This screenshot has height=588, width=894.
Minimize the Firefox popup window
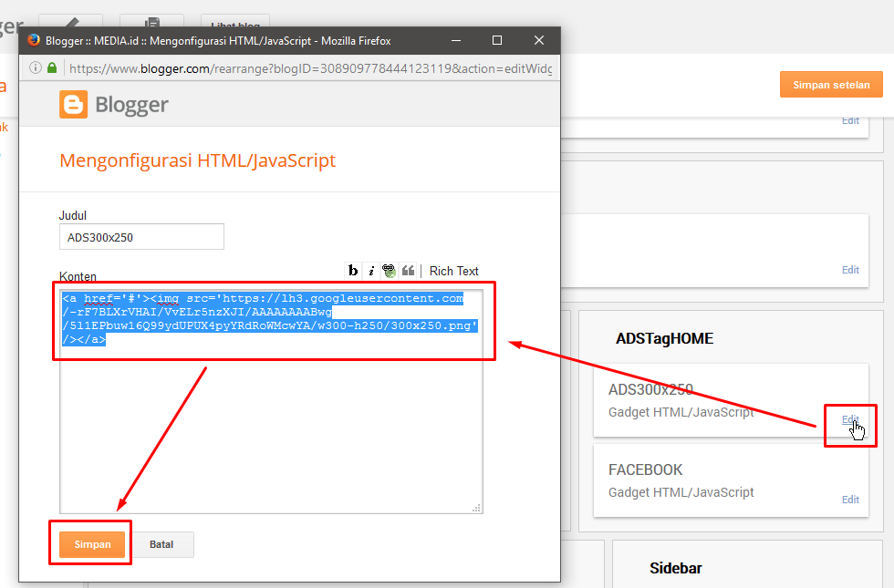pos(456,40)
